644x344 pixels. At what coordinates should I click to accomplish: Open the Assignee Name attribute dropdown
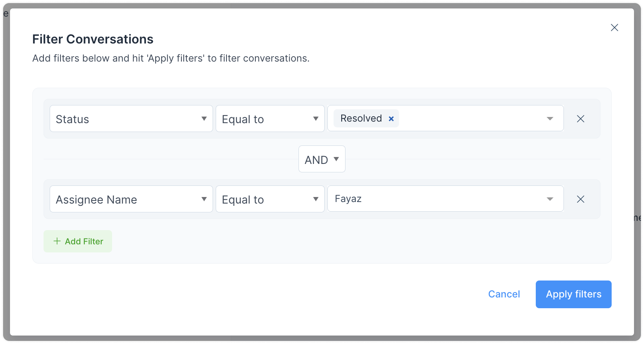[x=131, y=199]
